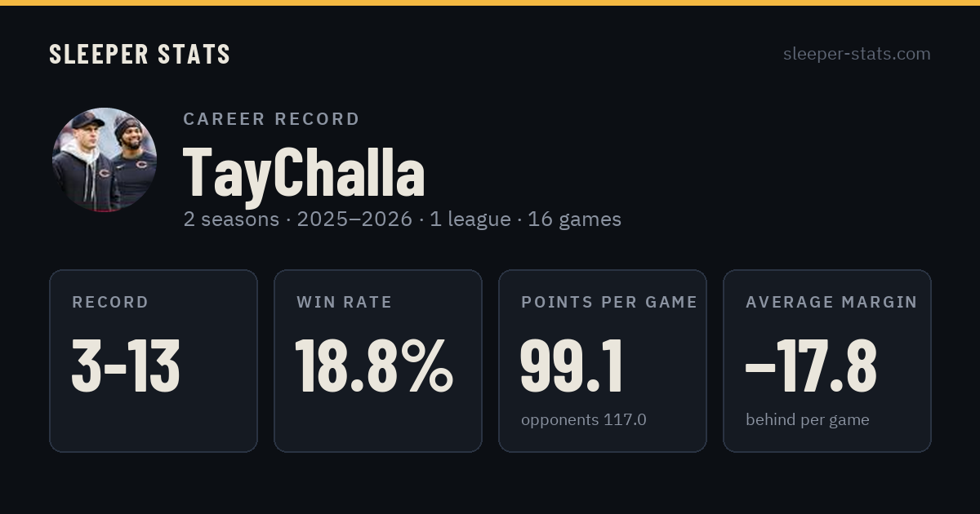Click the SLEEPER STATS logo title

pos(140,54)
